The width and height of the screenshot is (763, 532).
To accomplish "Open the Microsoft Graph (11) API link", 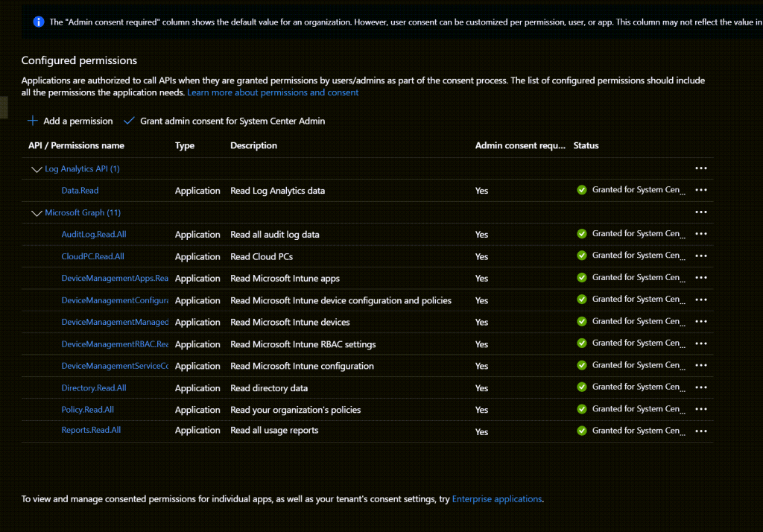I will point(83,213).
